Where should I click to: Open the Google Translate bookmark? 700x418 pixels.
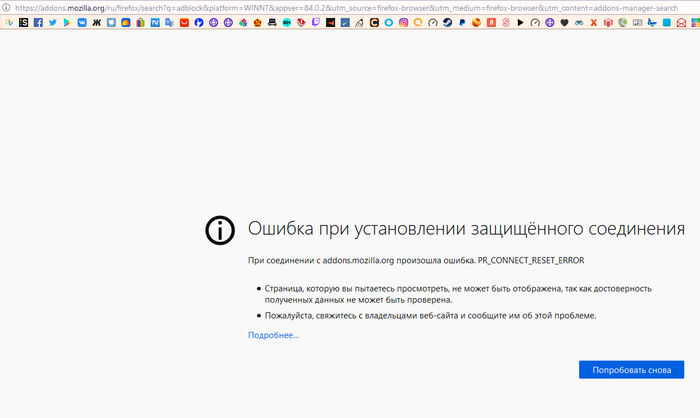tap(170, 22)
